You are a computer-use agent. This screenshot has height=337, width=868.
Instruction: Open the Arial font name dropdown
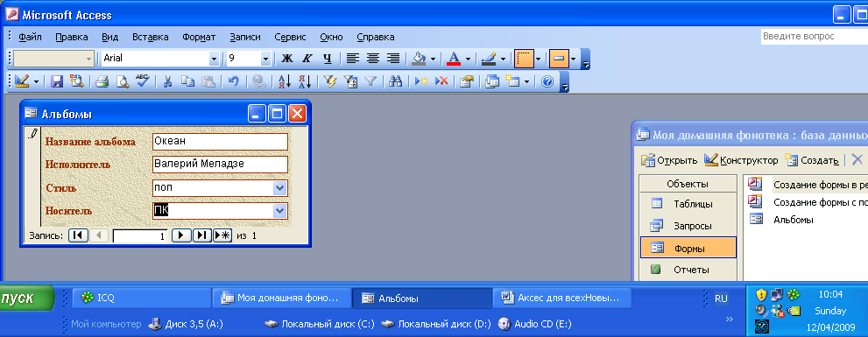(x=215, y=58)
